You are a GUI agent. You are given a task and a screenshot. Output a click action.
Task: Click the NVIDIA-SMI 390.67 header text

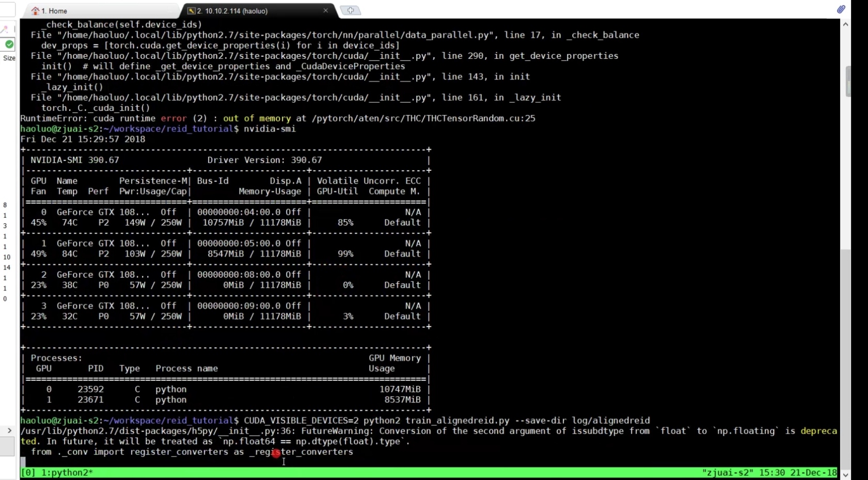point(75,160)
